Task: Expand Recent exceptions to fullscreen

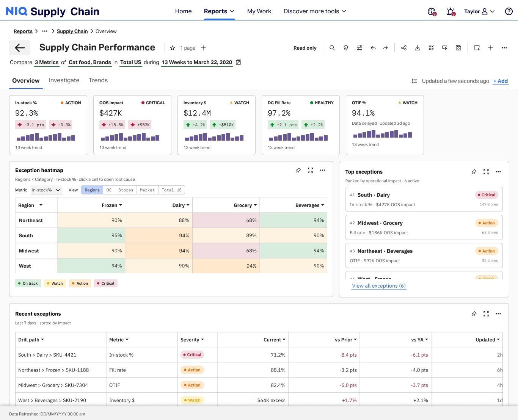Action: [x=486, y=314]
